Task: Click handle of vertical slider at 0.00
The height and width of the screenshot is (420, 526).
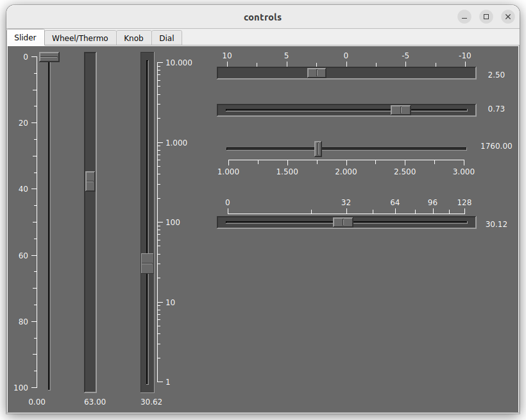Action: click(49, 56)
